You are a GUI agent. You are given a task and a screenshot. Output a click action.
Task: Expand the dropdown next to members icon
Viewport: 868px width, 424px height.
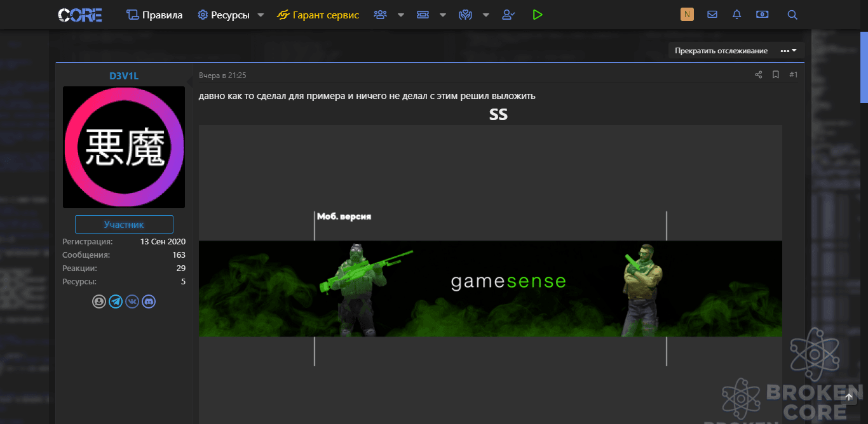click(400, 15)
